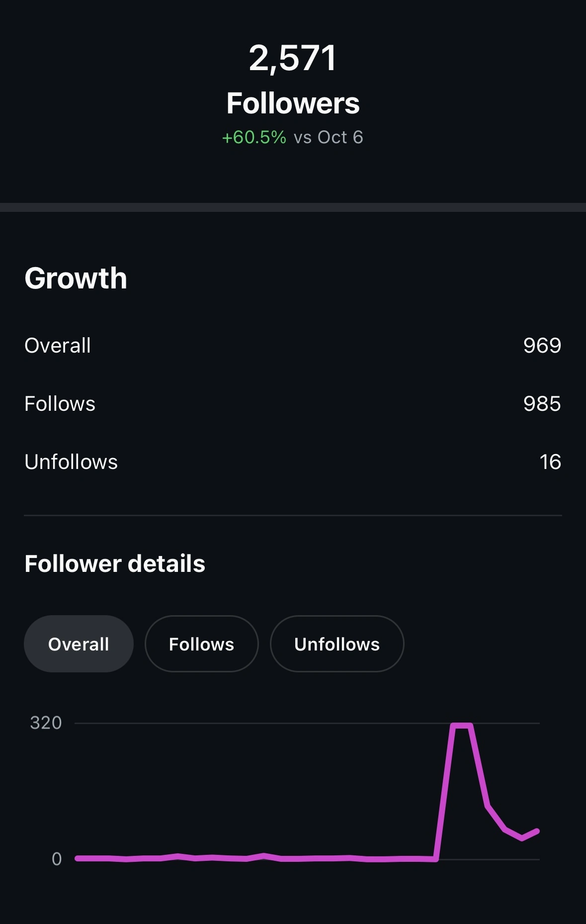Screen dimensions: 586x924
Task: Tap the last point of the chart line
Action: (x=537, y=831)
